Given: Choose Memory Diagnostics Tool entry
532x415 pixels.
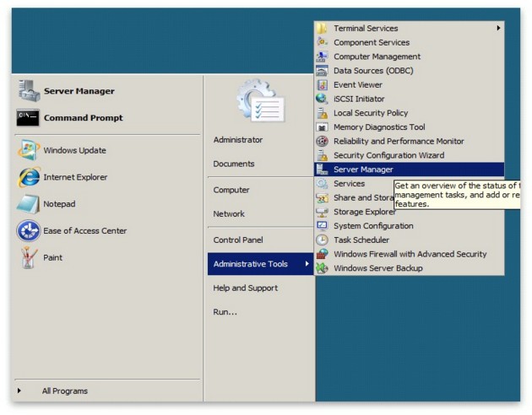Looking at the screenshot, I should [410, 127].
